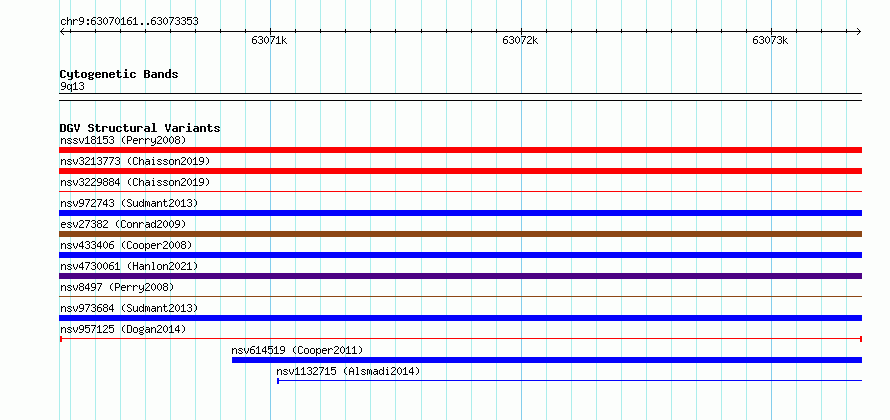Viewport: 890px width, 420px height.
Task: Click the thin red line for nsv3229884
Action: click(461, 192)
